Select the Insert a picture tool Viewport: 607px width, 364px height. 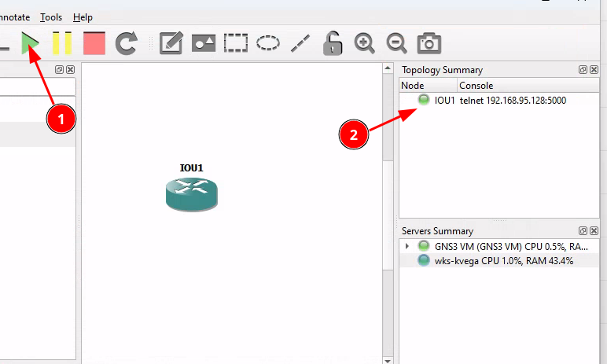204,42
